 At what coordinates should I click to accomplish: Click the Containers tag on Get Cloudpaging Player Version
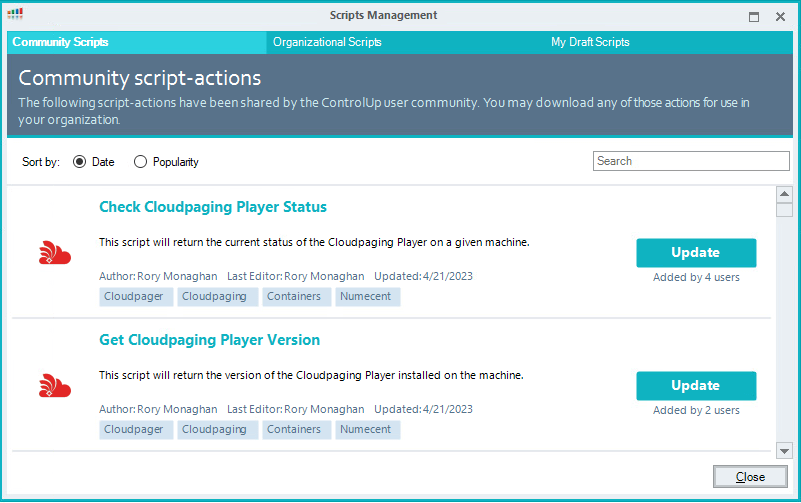pos(297,429)
